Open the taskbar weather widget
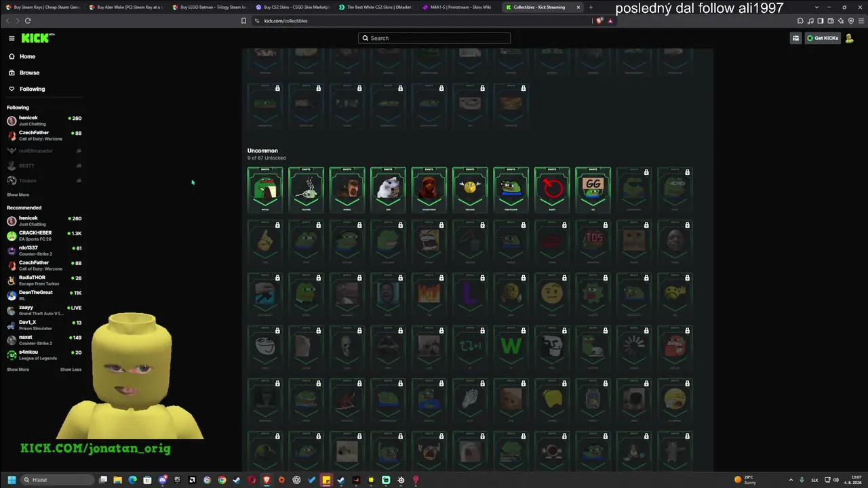The width and height of the screenshot is (868, 488). (x=746, y=480)
